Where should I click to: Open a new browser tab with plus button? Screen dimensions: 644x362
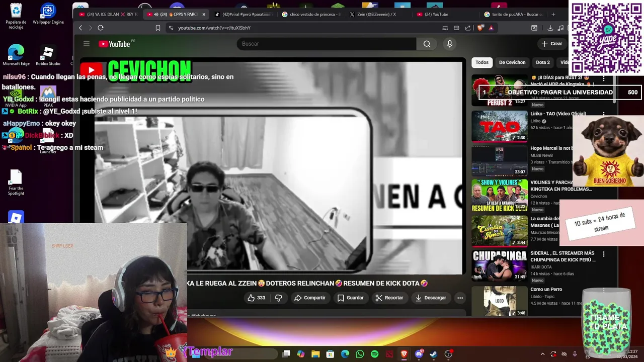pos(553,15)
